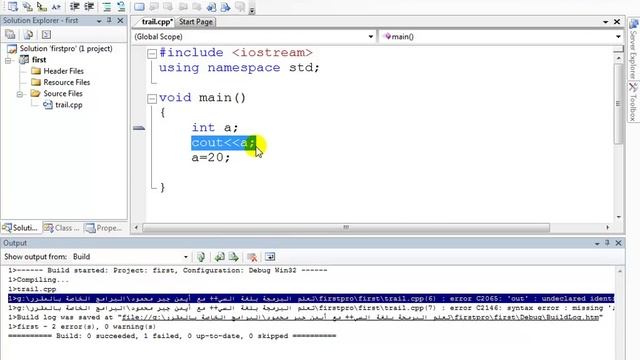
Task: Go to next bookmark in document icon
Action: 226,7
